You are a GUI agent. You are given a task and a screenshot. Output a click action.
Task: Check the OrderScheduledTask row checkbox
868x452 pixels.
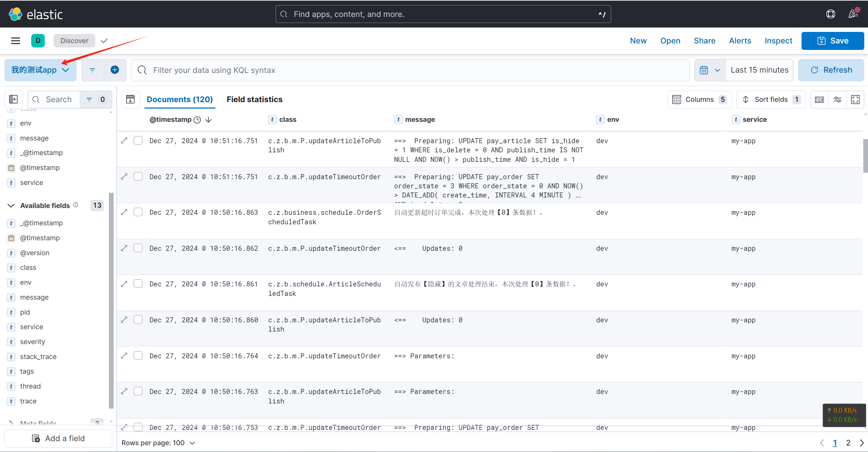point(138,212)
